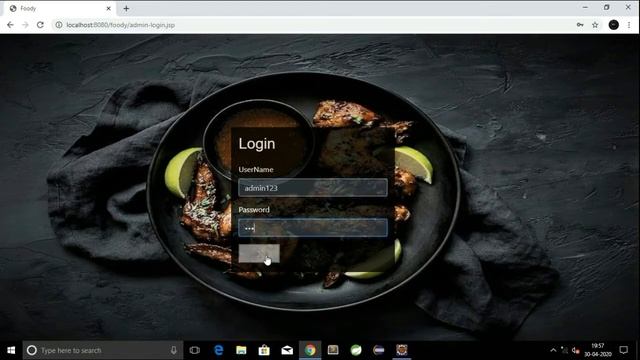Click the microphone icon in search box
Viewport: 640px width, 360px height.
173,350
